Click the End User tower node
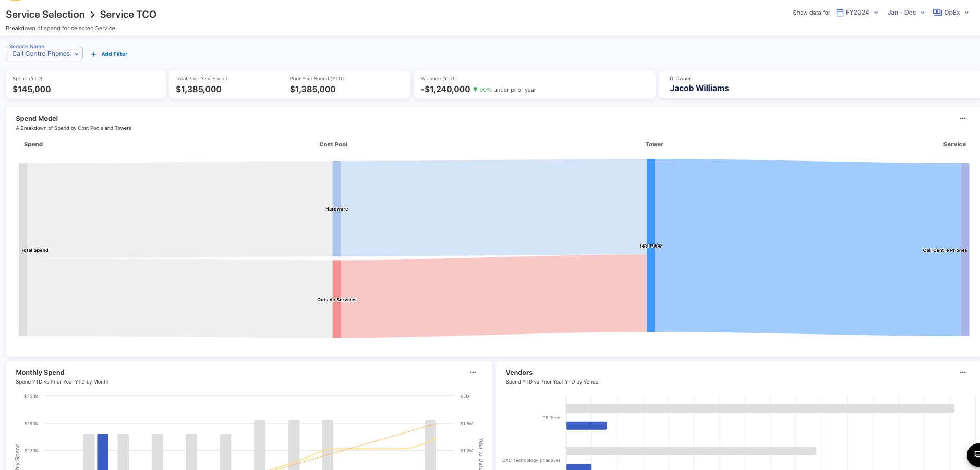Image resolution: width=980 pixels, height=470 pixels. 650,245
